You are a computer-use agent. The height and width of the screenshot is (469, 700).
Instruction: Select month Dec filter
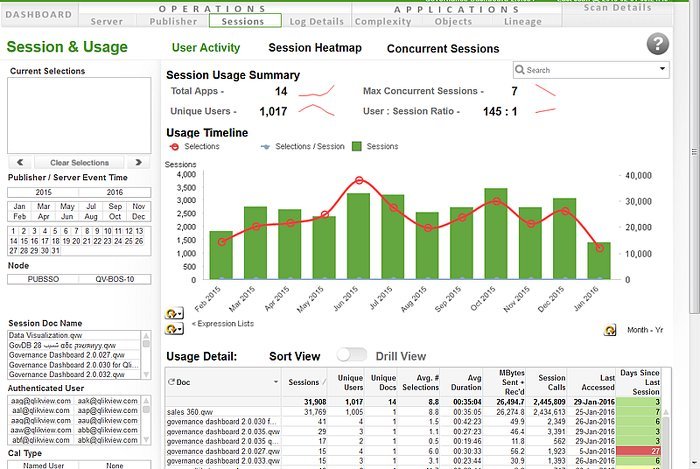(138, 216)
